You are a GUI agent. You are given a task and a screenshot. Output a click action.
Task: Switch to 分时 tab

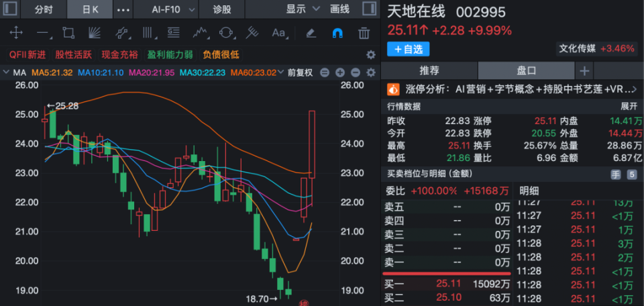(x=43, y=9)
